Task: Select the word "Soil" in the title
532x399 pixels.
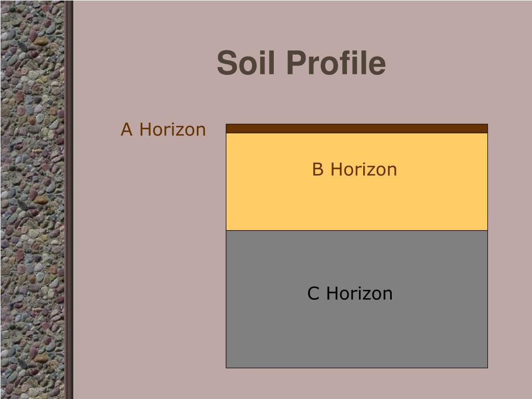Action: coord(246,63)
